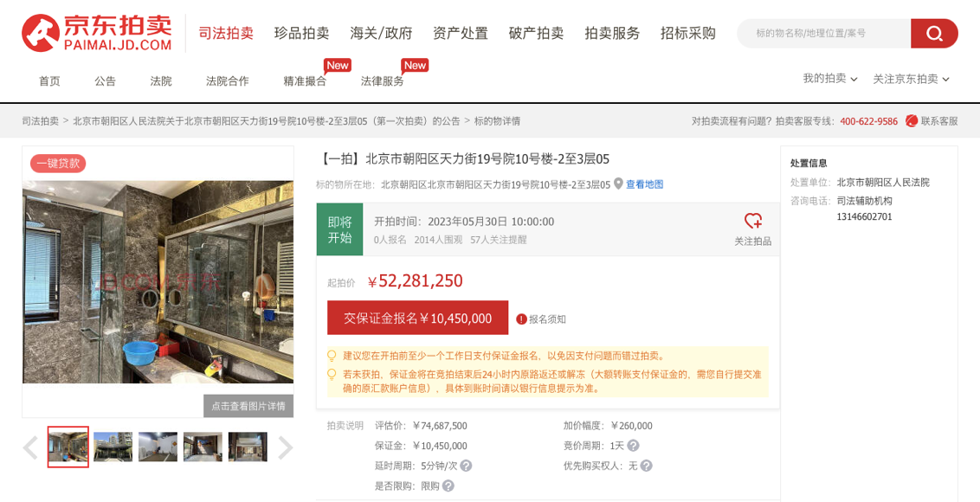Image resolution: width=980 pixels, height=502 pixels.
Task: Select 法院合作 in the secondary menu
Action: click(x=227, y=80)
